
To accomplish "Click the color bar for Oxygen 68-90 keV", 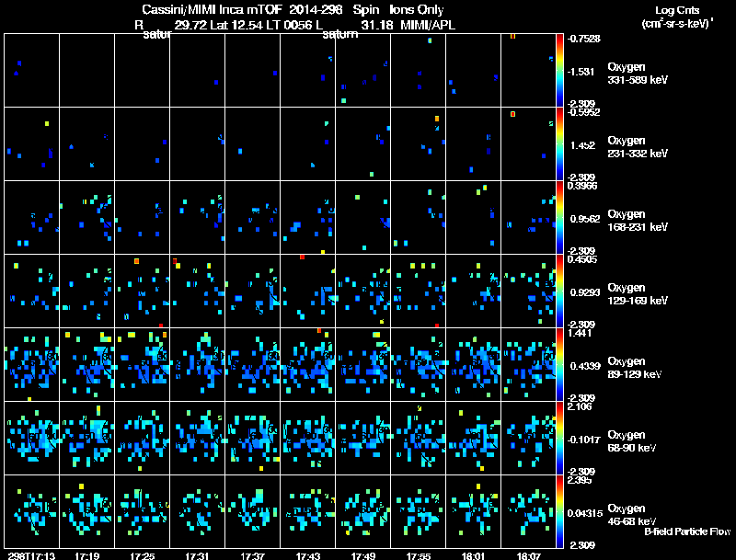I will 561,438.
